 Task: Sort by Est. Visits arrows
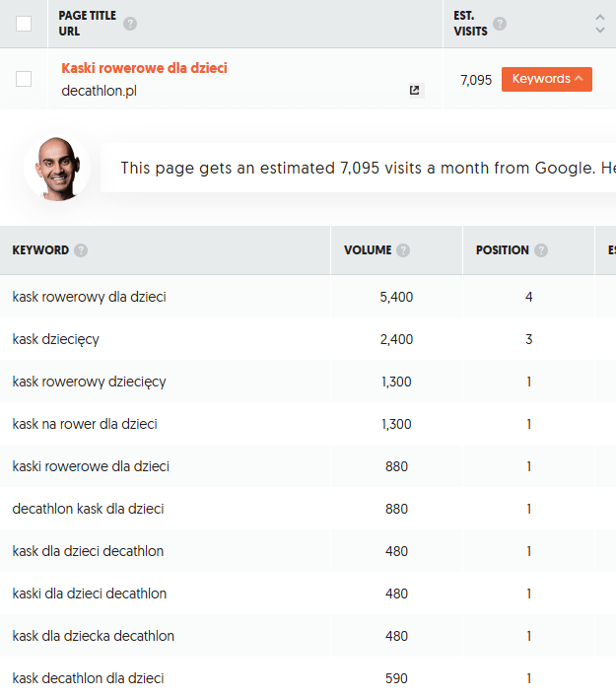(x=600, y=24)
